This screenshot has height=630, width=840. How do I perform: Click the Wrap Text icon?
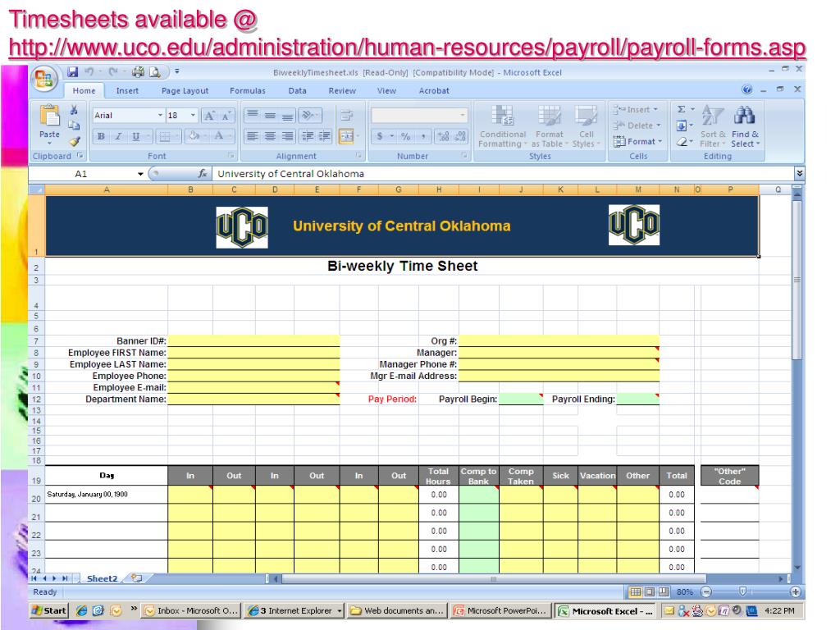346,115
